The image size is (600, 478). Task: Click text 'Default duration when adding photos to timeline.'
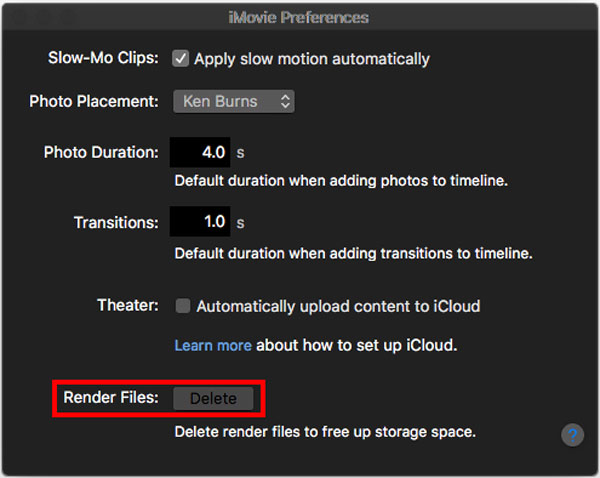(x=341, y=181)
